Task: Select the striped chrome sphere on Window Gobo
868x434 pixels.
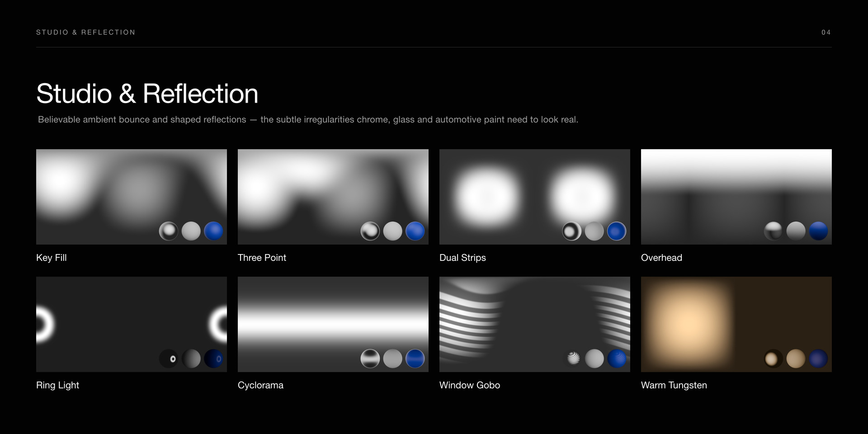Action: coord(572,359)
